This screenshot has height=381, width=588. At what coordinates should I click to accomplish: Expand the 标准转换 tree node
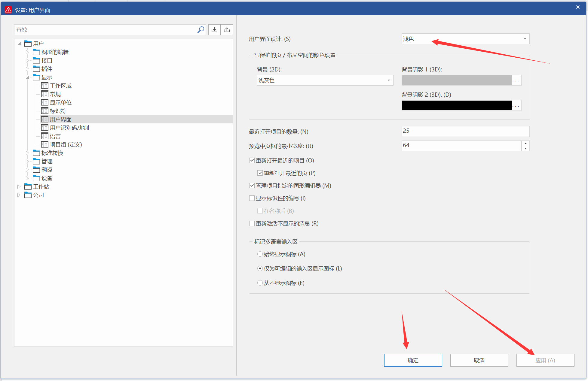(27, 153)
